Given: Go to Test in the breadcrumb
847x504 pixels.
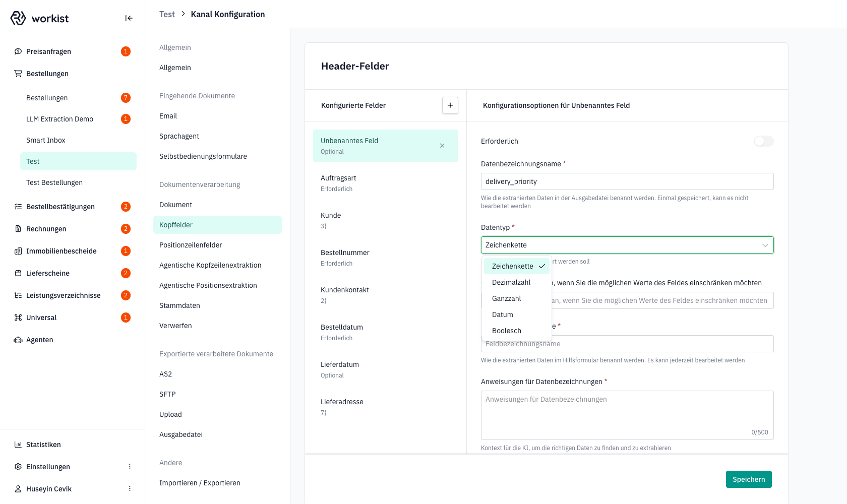Looking at the screenshot, I should tap(167, 14).
